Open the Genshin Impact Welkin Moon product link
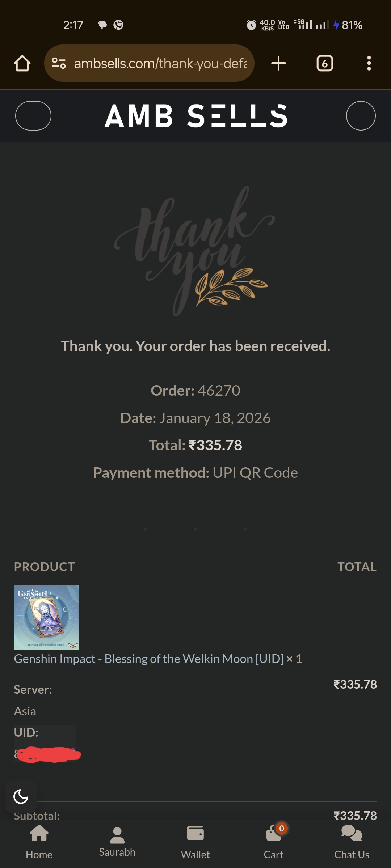Image resolution: width=391 pixels, height=868 pixels. point(149,659)
